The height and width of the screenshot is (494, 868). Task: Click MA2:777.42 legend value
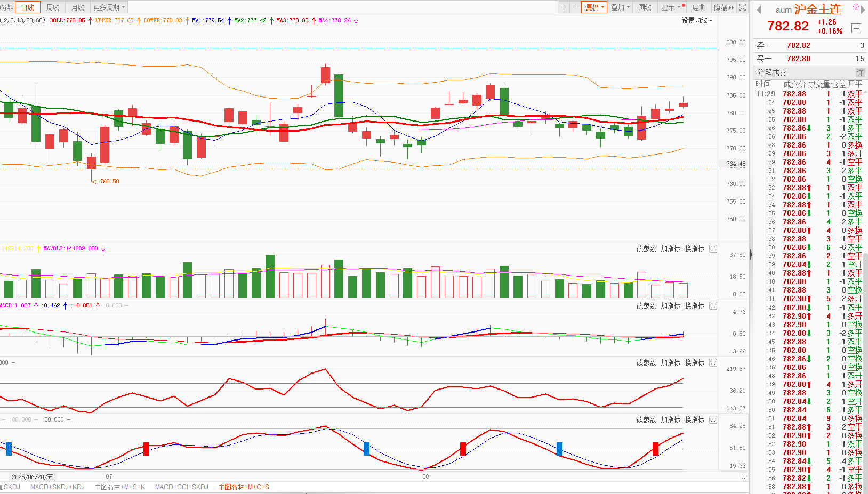(x=250, y=20)
